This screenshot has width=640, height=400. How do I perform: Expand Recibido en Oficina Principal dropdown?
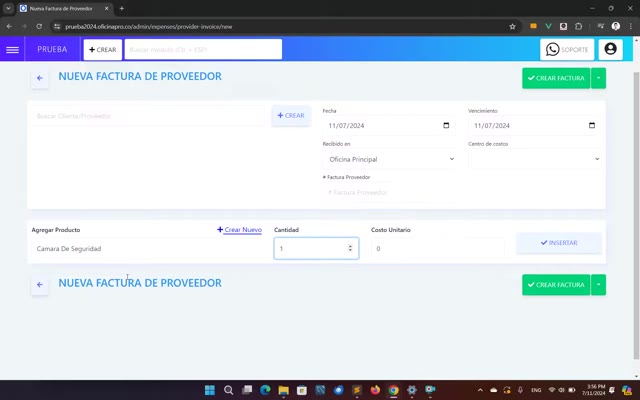389,159
